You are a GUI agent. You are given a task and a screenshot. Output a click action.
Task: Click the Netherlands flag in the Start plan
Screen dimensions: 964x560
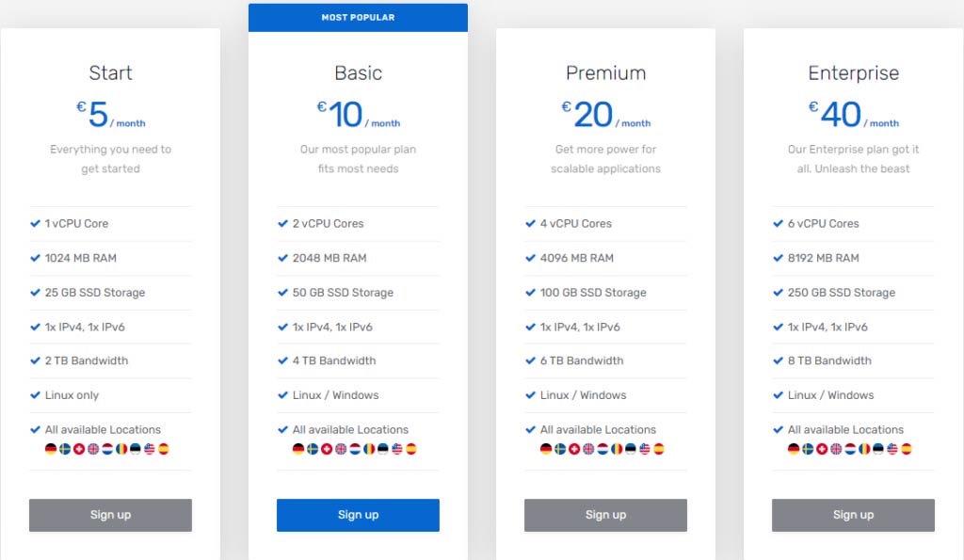pos(107,449)
